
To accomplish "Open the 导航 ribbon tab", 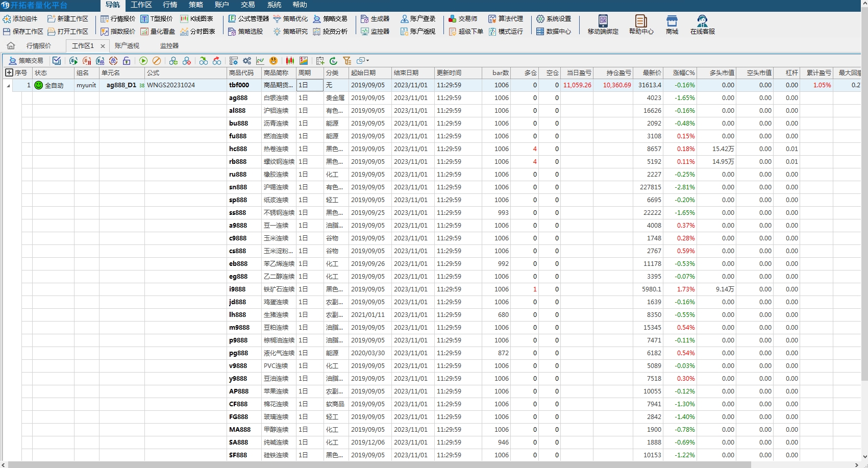I will click(x=113, y=5).
